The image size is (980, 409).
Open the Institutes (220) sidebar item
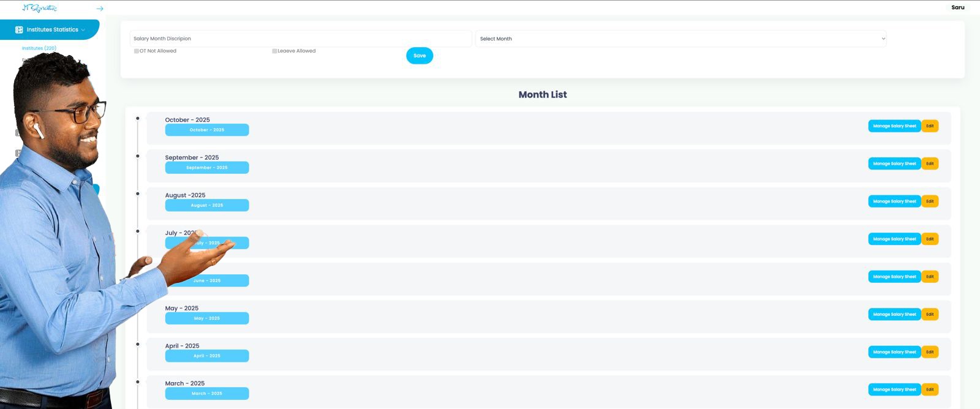(39, 48)
